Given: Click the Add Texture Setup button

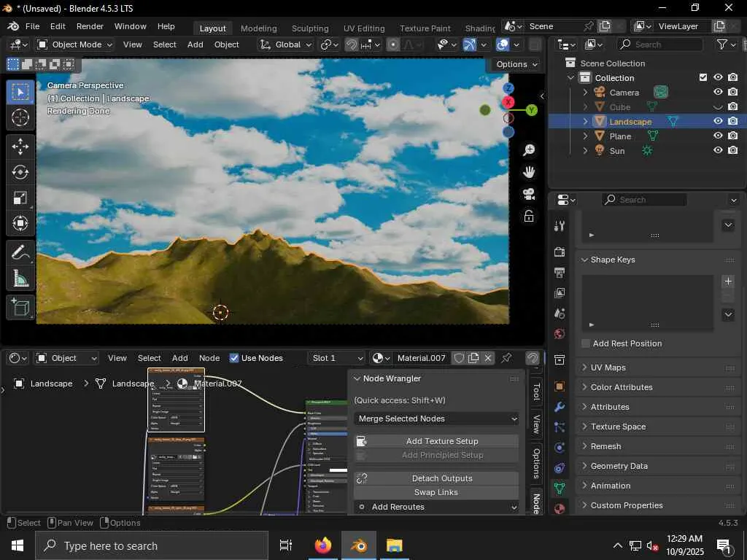Looking at the screenshot, I should 436,441.
